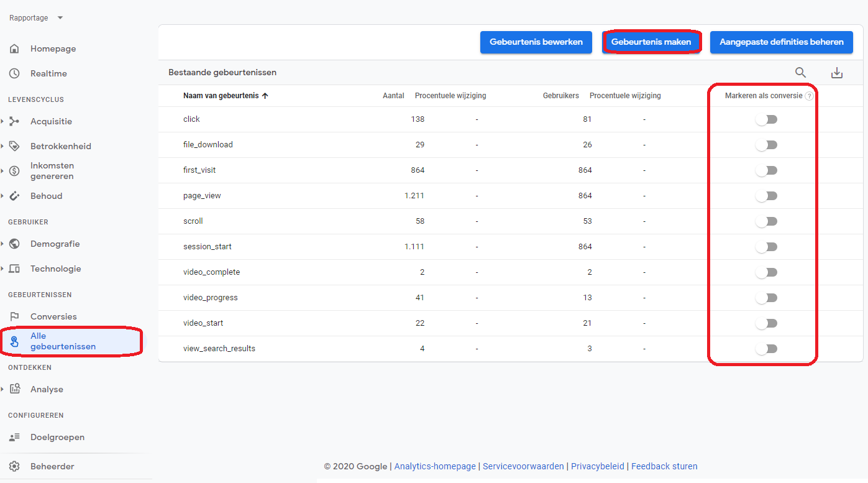
Task: Click the Beheerder gear icon
Action: click(14, 466)
